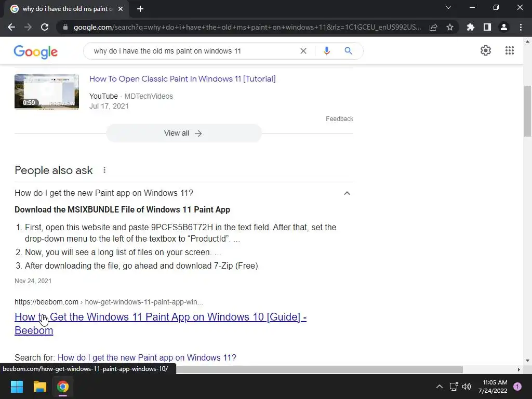This screenshot has width=532, height=399.
Task: Open People also ask options menu
Action: (104, 170)
